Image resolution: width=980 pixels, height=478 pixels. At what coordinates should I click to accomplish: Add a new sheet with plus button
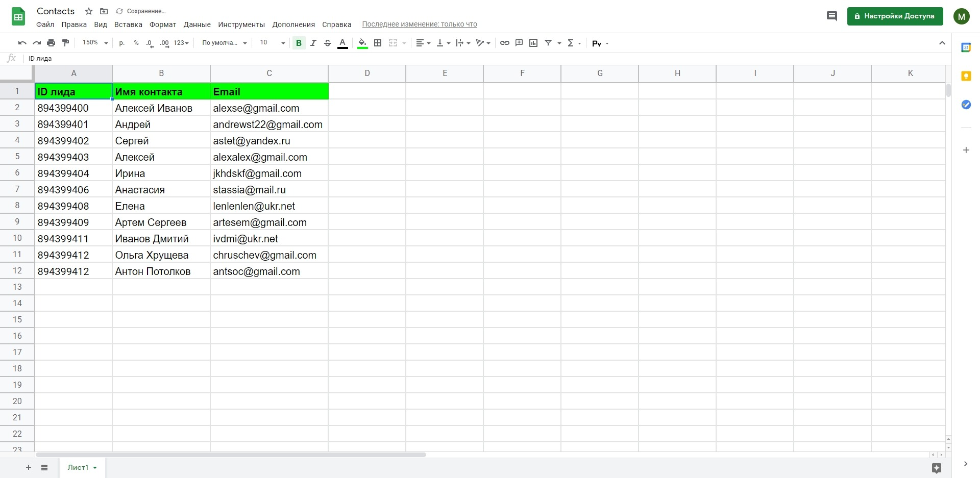29,467
